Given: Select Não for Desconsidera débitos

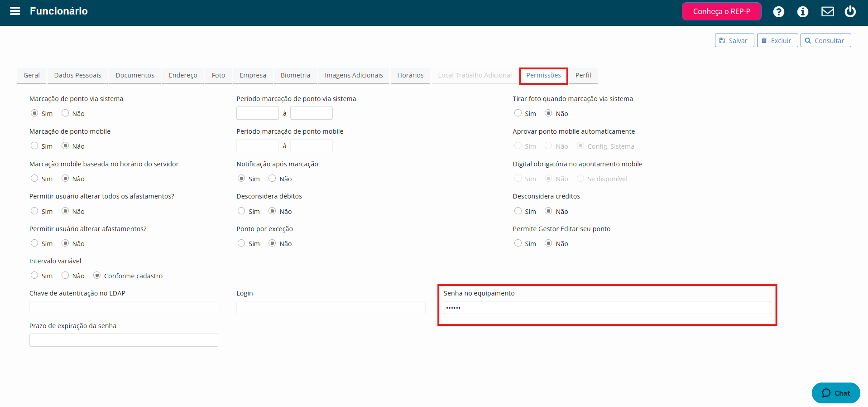Looking at the screenshot, I should pos(272,211).
